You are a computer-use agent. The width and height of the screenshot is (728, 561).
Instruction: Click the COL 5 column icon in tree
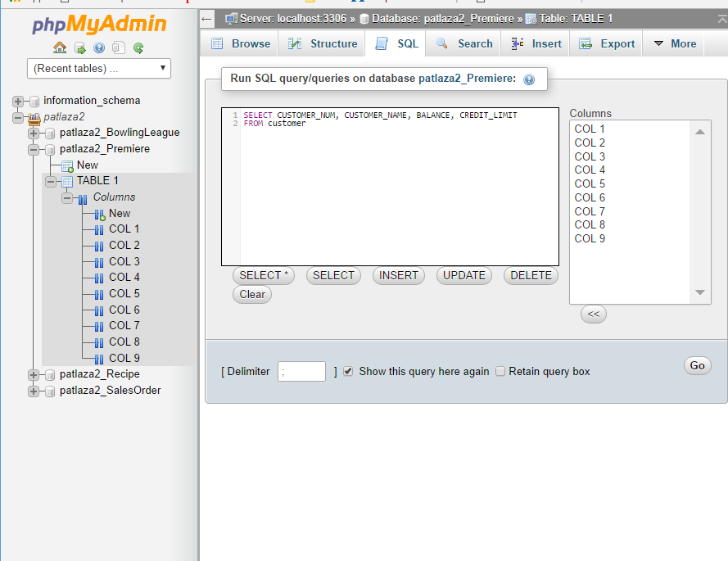pyautogui.click(x=99, y=295)
